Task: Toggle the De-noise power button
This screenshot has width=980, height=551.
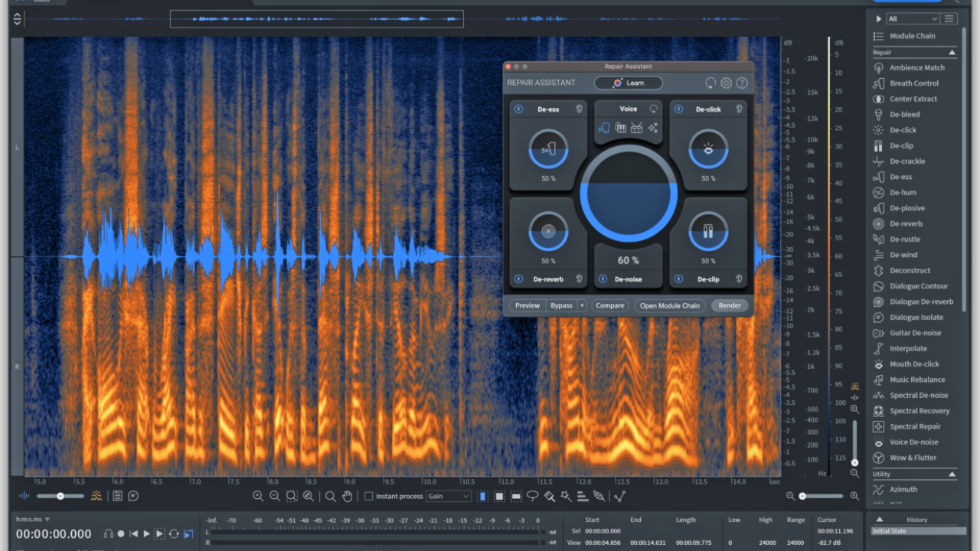Action: coord(603,279)
